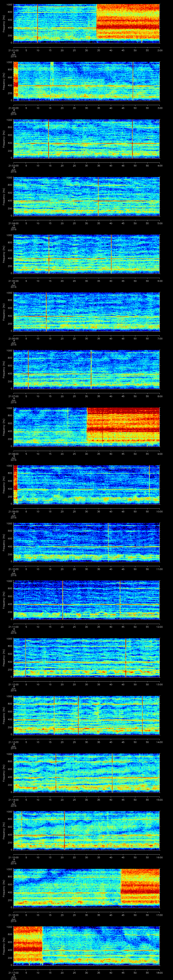Click the 9:00 end time label
Viewport: 173px width, 980px height.
[x=160, y=454]
